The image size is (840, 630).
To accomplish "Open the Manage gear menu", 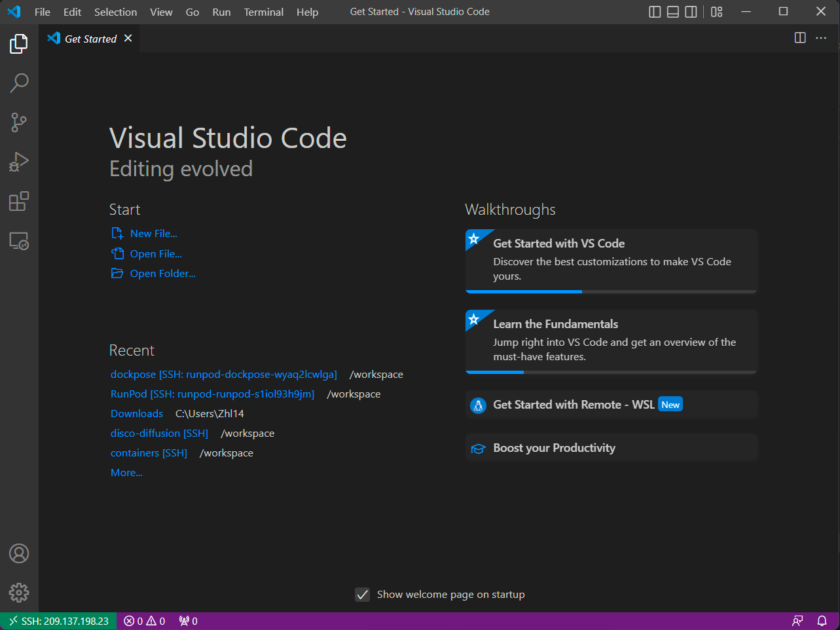I will 19,593.
